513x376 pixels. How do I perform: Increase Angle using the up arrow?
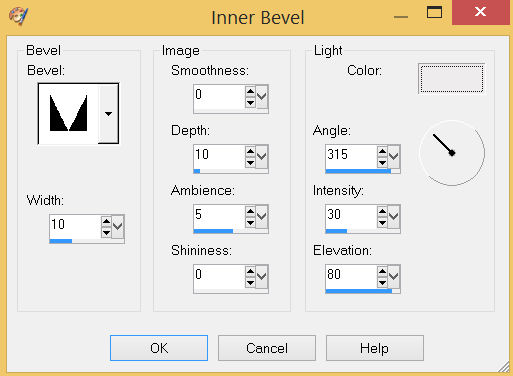coord(382,151)
